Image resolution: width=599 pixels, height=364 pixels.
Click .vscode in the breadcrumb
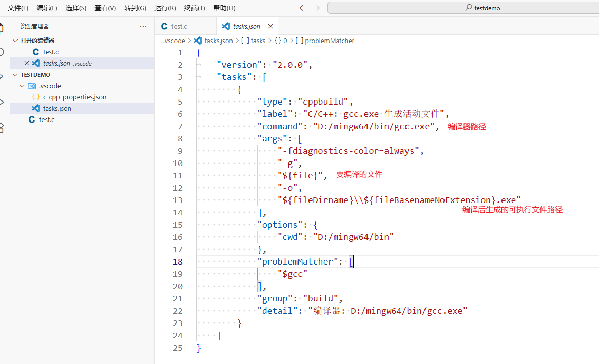174,41
